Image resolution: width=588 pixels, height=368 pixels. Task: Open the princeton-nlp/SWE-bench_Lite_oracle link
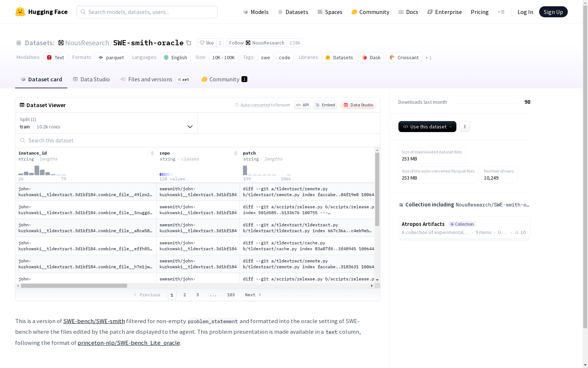point(129,343)
